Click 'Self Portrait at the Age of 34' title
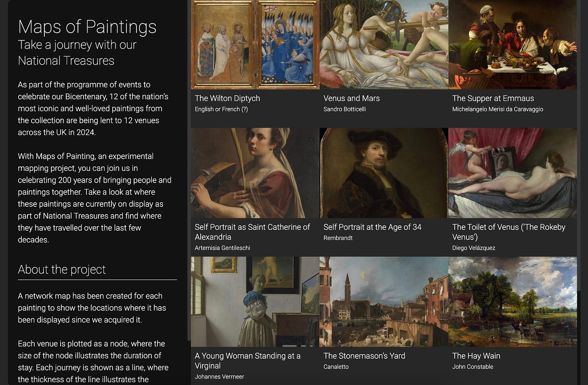The height and width of the screenshot is (385, 588). point(372,227)
